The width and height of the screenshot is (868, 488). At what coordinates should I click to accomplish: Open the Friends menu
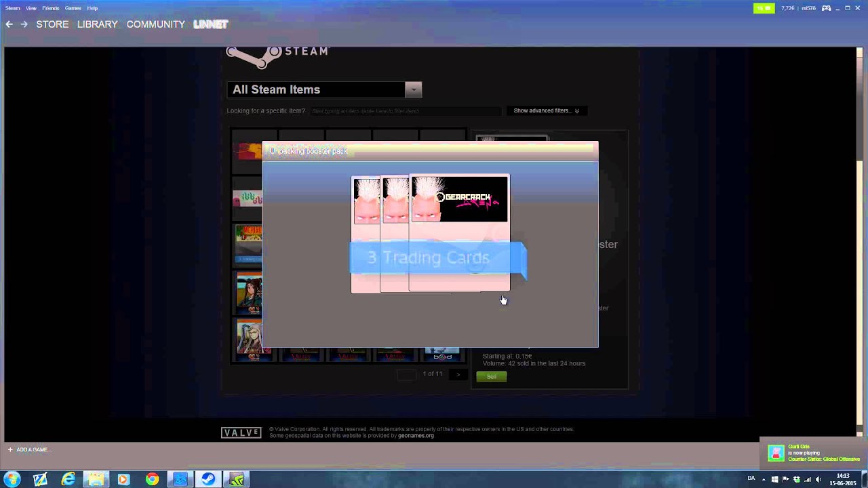51,8
